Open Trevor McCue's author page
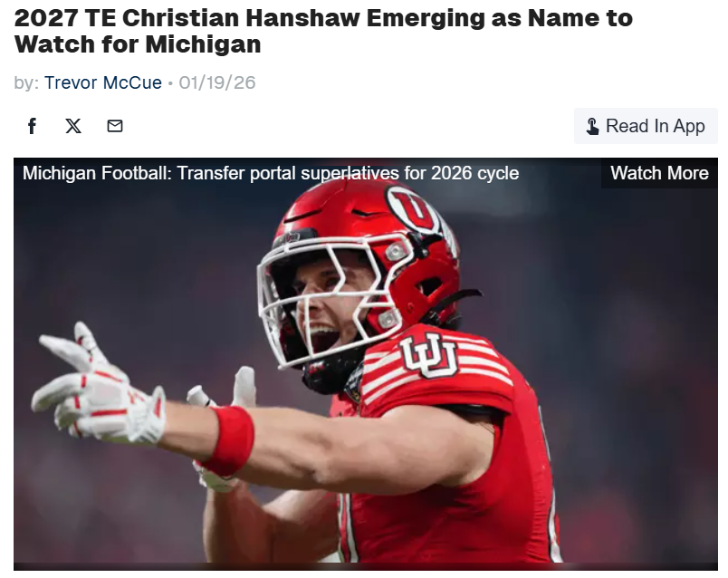728x578 pixels. 103,82
